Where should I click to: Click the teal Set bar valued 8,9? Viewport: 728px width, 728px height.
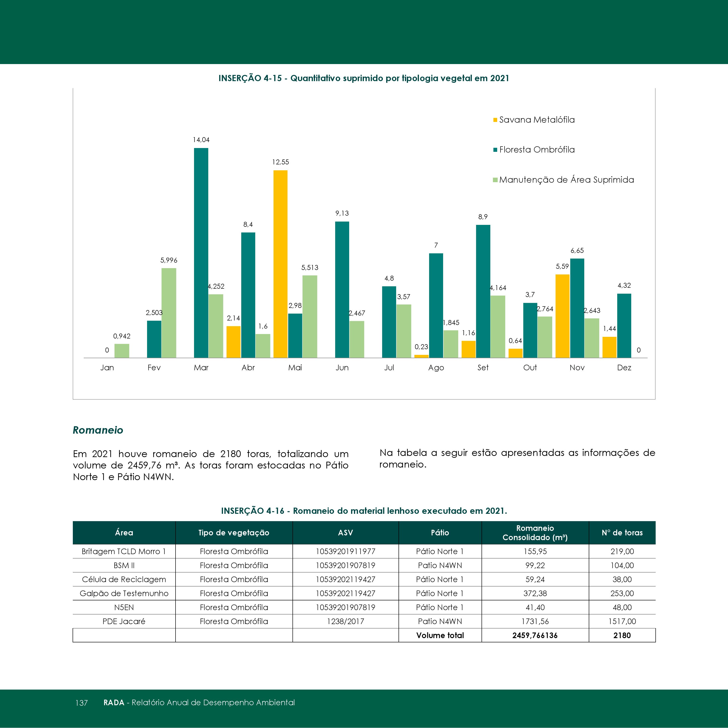point(483,291)
